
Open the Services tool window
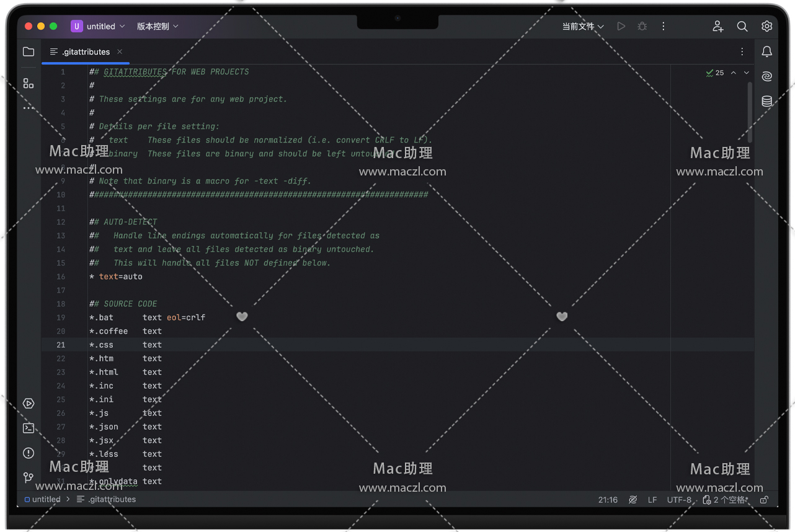pyautogui.click(x=29, y=404)
